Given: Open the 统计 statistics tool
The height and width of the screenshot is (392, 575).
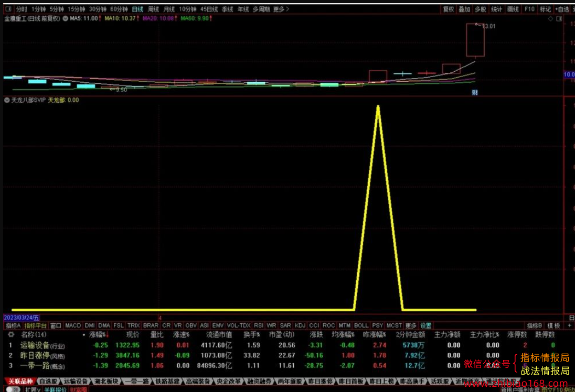Looking at the screenshot, I should [x=496, y=9].
